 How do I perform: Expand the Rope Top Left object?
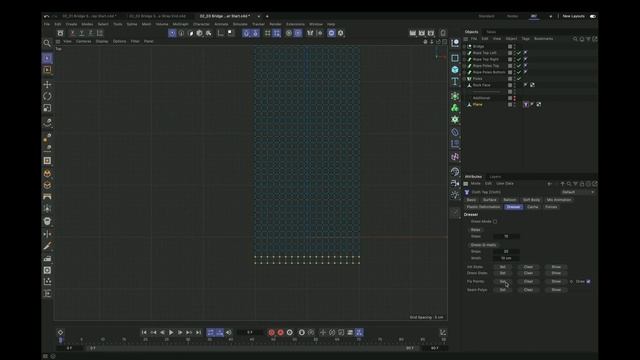pos(465,53)
